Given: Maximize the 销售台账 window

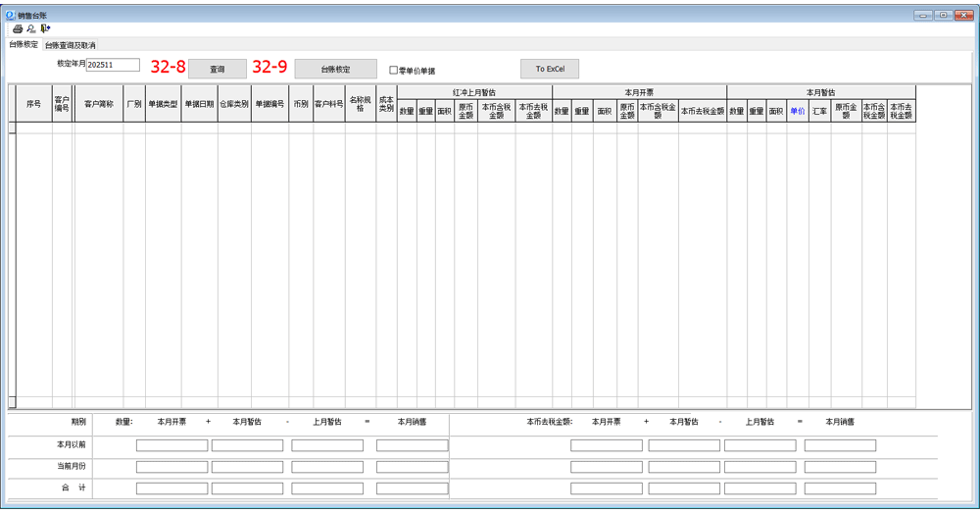Looking at the screenshot, I should click(943, 16).
